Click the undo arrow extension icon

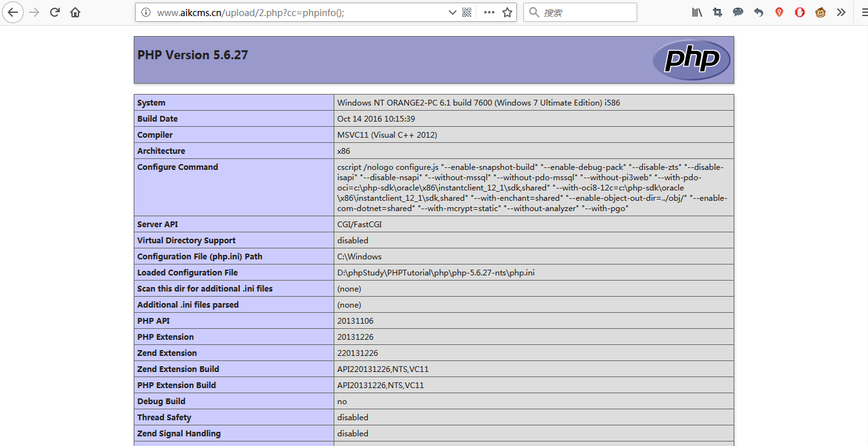[759, 12]
